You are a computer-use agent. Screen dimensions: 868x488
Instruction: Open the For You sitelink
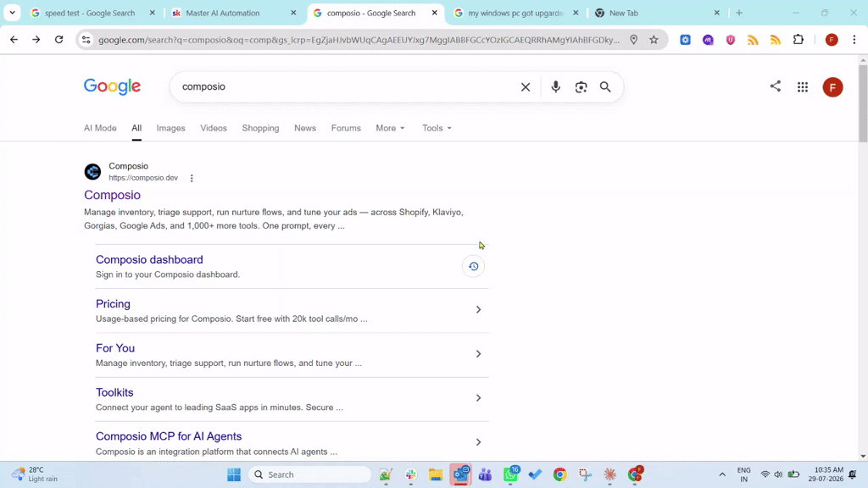pyautogui.click(x=115, y=348)
